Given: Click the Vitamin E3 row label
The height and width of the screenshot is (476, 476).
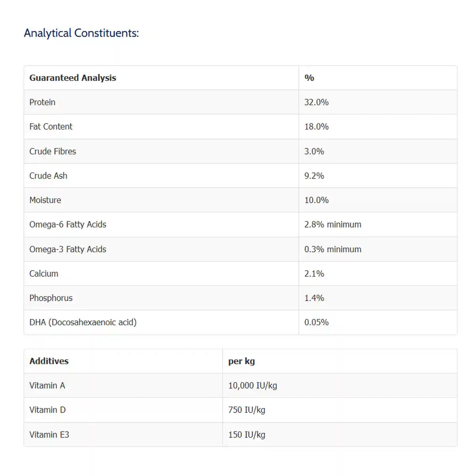Looking at the screenshot, I should point(49,435).
